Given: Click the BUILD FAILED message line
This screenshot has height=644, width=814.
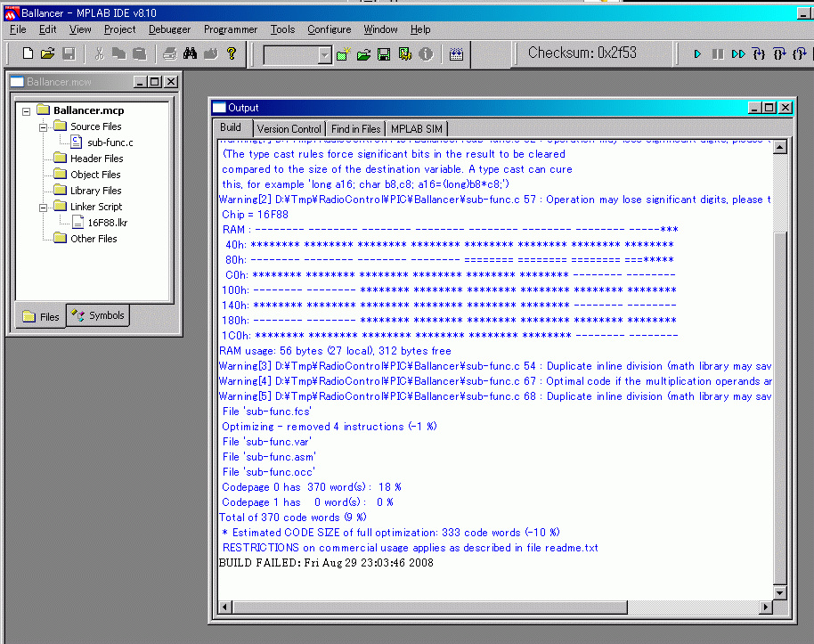Looking at the screenshot, I should pyautogui.click(x=326, y=563).
